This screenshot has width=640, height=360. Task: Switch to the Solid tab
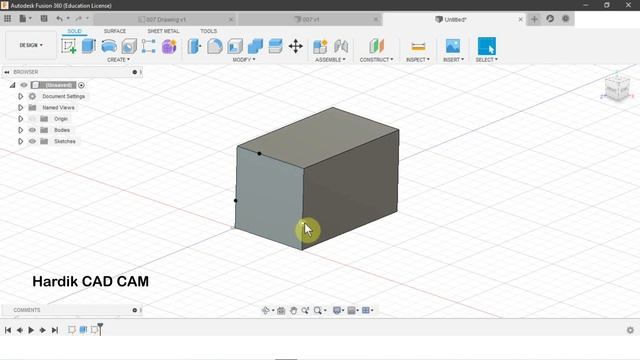point(74,31)
